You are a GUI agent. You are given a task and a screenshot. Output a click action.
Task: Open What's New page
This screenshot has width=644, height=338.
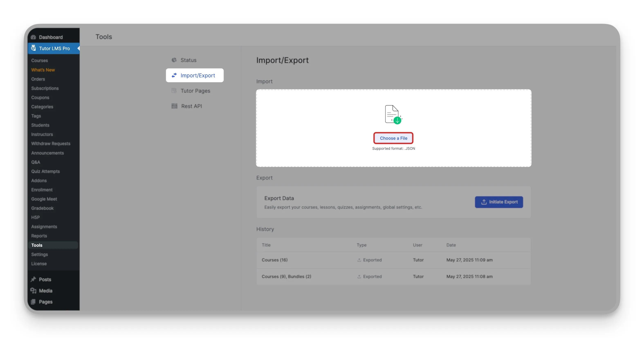(x=43, y=70)
